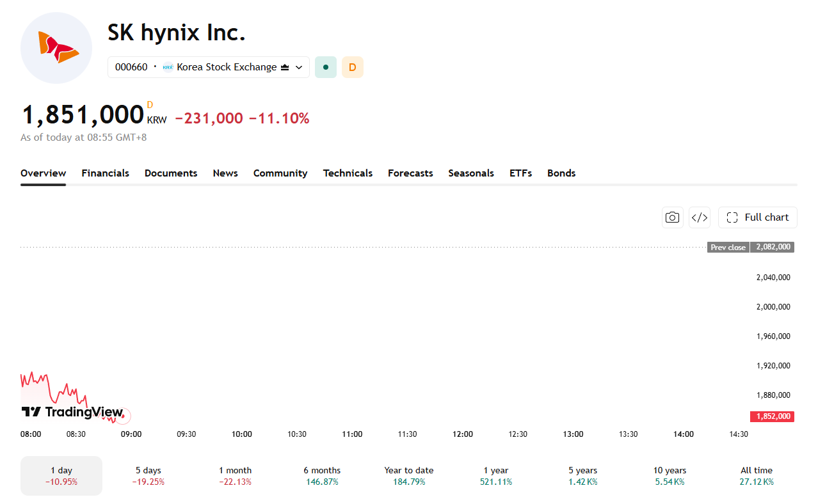Screen dimensions: 818x504
Task: Go to the News tab
Action: tap(225, 173)
